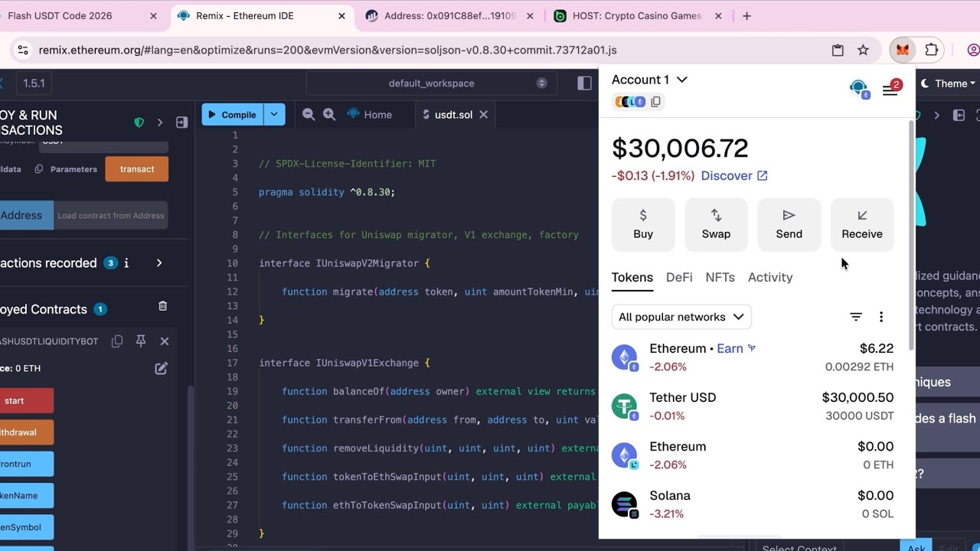980x551 pixels.
Task: Expand the Transactions recorded section
Action: click(159, 263)
